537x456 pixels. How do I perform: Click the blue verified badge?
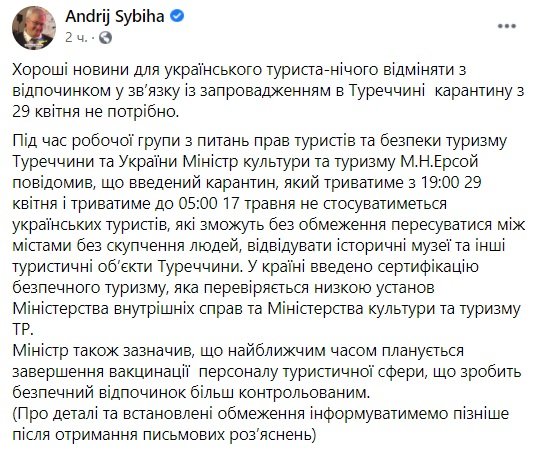177,16
